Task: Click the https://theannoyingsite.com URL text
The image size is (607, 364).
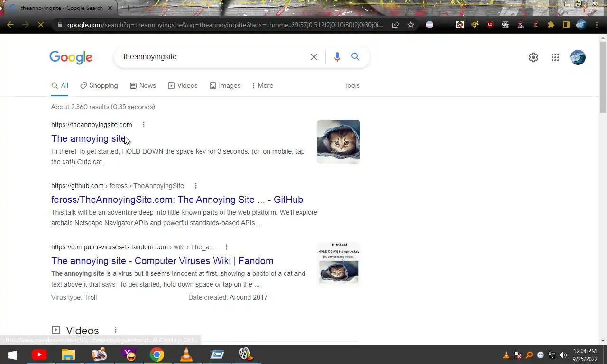Action: pos(92,125)
